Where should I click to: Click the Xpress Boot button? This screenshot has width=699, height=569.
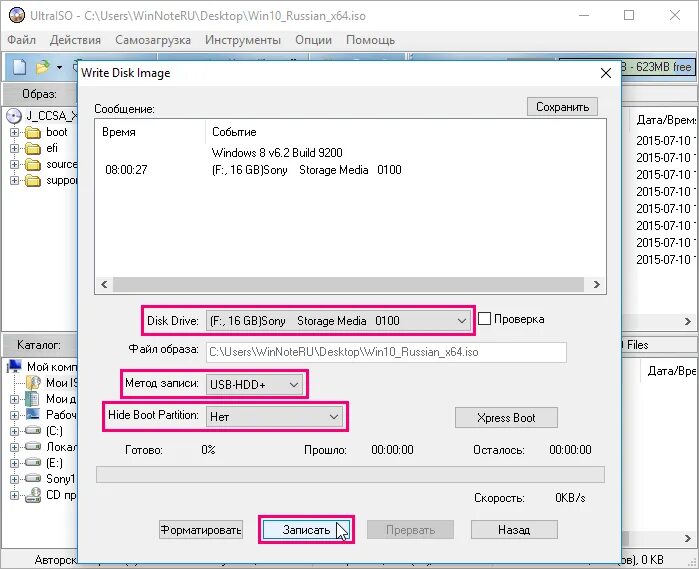tap(506, 418)
